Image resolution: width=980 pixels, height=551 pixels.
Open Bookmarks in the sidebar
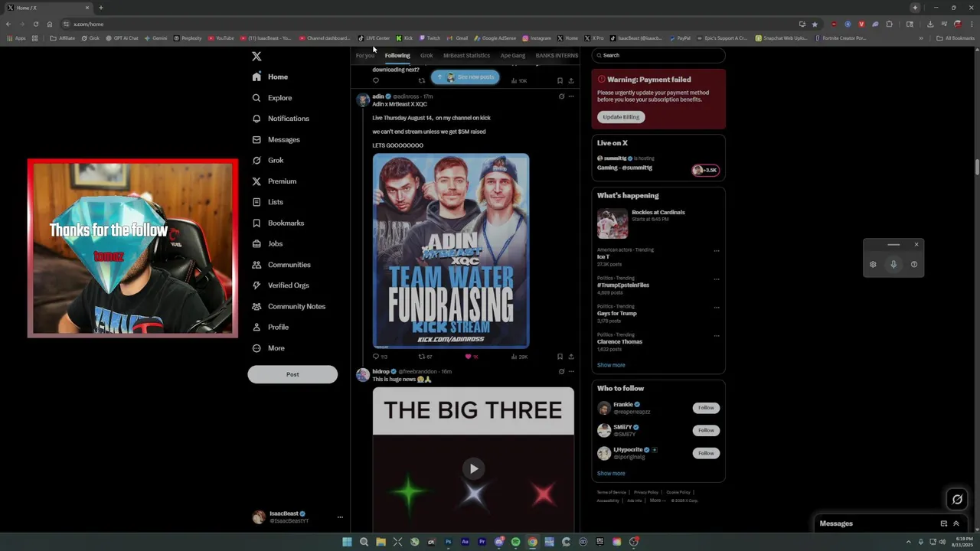[x=278, y=223]
